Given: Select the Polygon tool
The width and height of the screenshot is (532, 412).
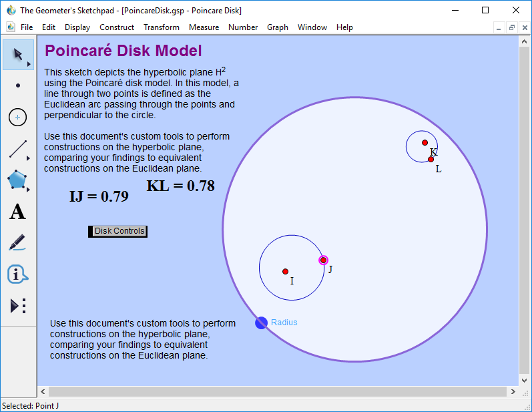Looking at the screenshot, I should click(18, 180).
